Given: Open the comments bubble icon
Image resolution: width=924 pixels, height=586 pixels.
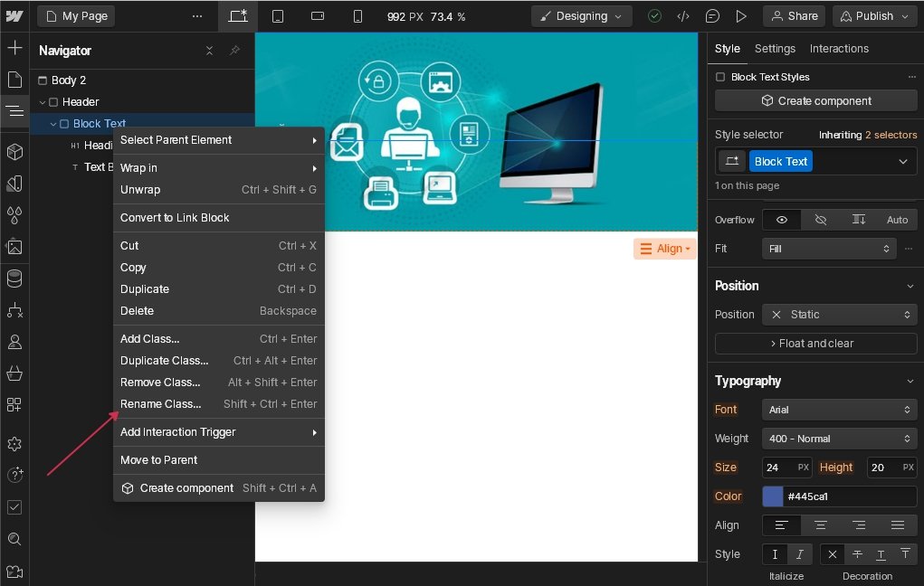Looking at the screenshot, I should pyautogui.click(x=712, y=16).
